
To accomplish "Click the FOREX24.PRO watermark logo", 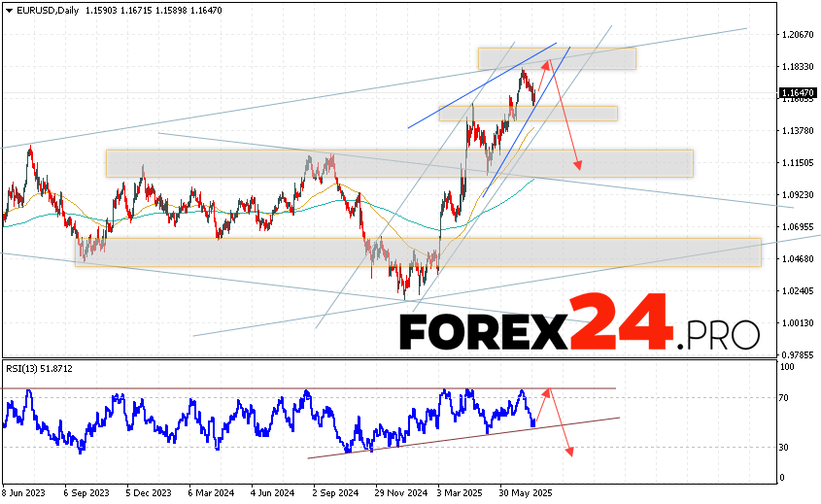I will click(x=579, y=323).
